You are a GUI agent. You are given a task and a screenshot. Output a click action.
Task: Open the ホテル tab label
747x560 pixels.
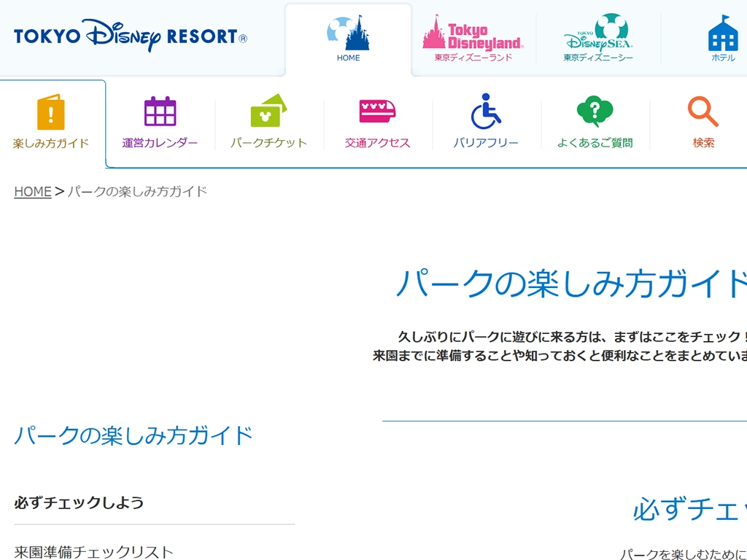723,58
